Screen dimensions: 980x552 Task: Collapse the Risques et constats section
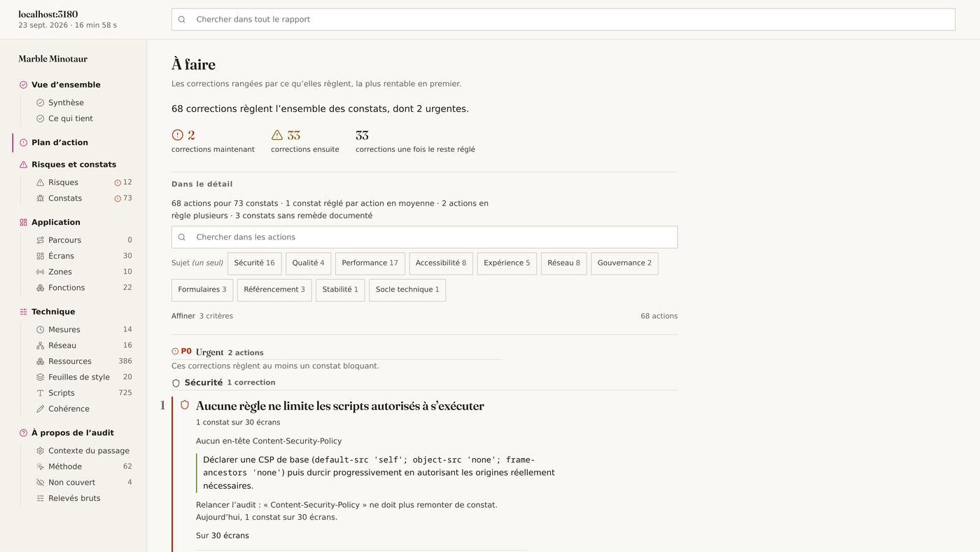pyautogui.click(x=73, y=165)
